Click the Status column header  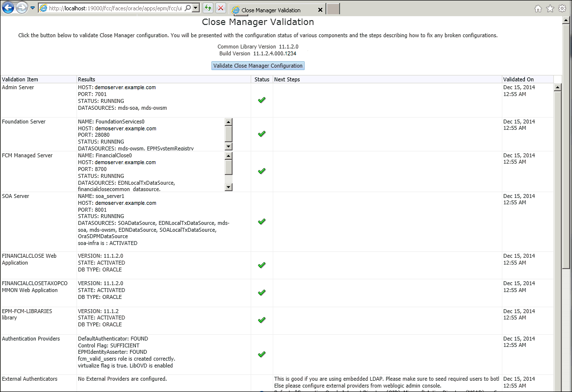[x=262, y=79]
